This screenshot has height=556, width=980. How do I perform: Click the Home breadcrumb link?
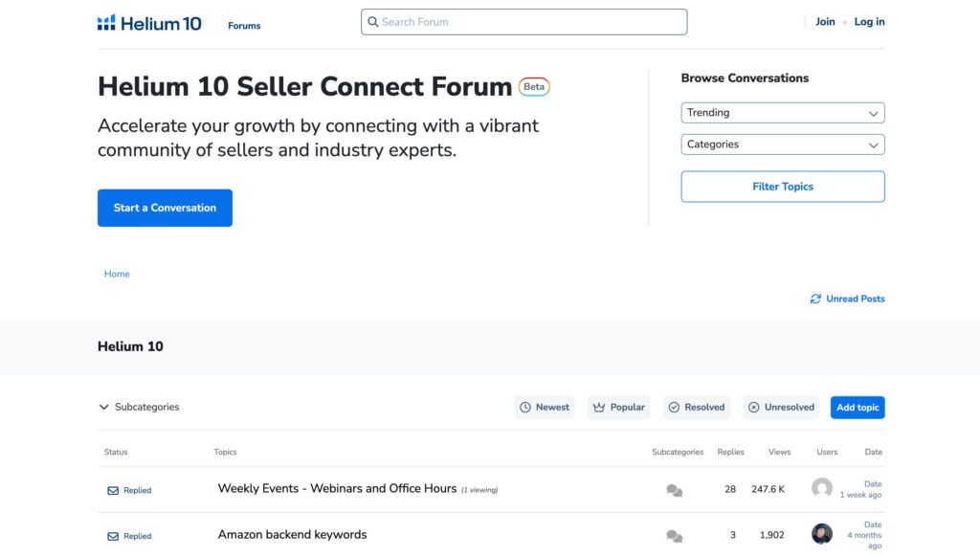click(x=117, y=275)
